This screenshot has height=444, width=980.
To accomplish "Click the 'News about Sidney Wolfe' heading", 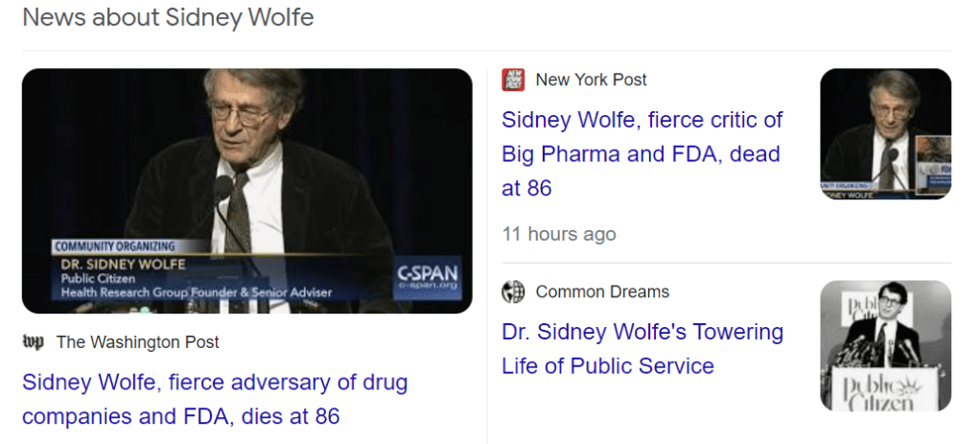I will pos(168,17).
